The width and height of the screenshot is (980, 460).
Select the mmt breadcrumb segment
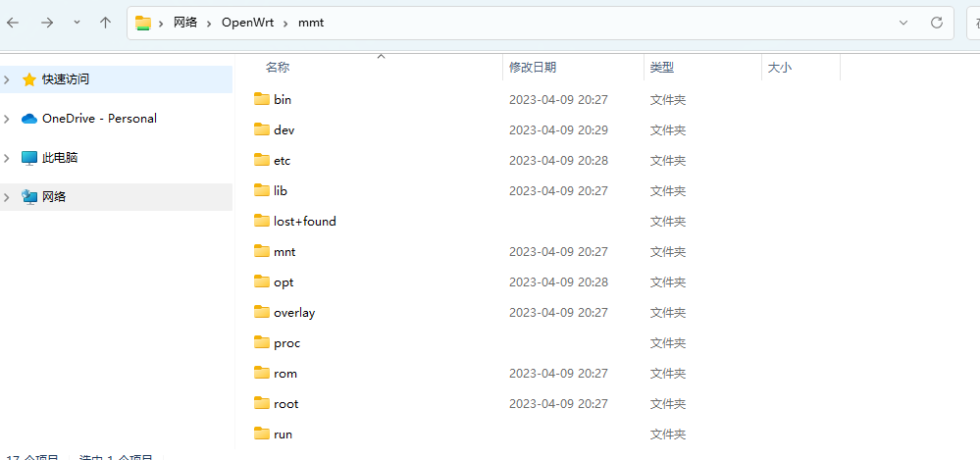coord(311,24)
